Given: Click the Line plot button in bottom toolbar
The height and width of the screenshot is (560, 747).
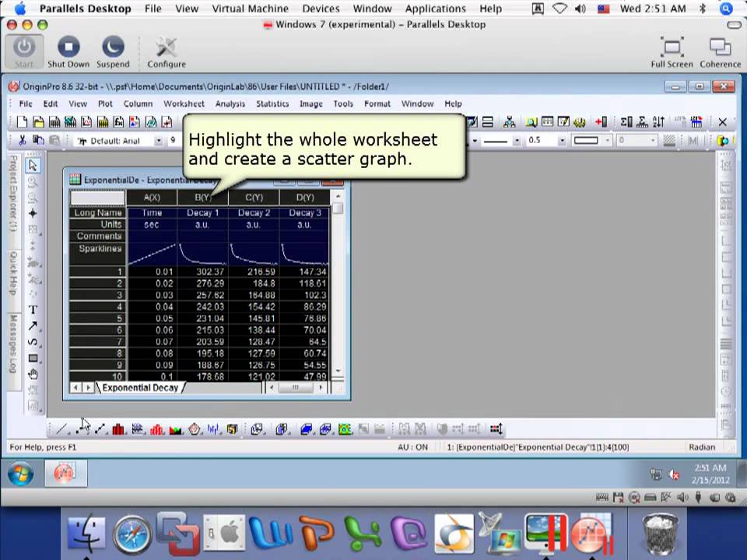Looking at the screenshot, I should click(x=62, y=429).
